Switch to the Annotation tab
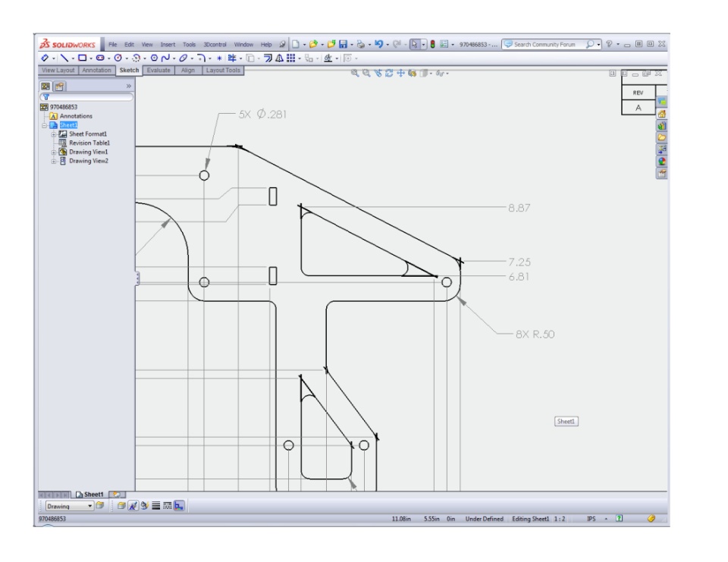728x562 pixels. (x=96, y=70)
